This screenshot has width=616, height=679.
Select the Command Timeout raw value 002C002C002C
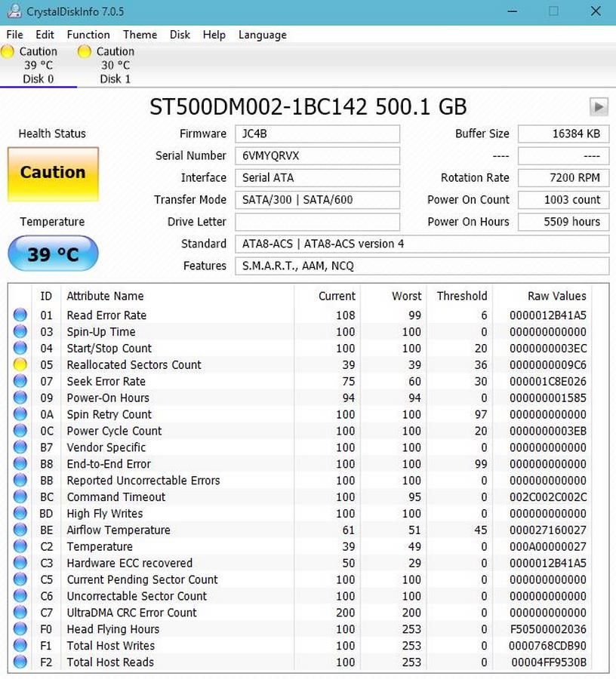coord(547,497)
